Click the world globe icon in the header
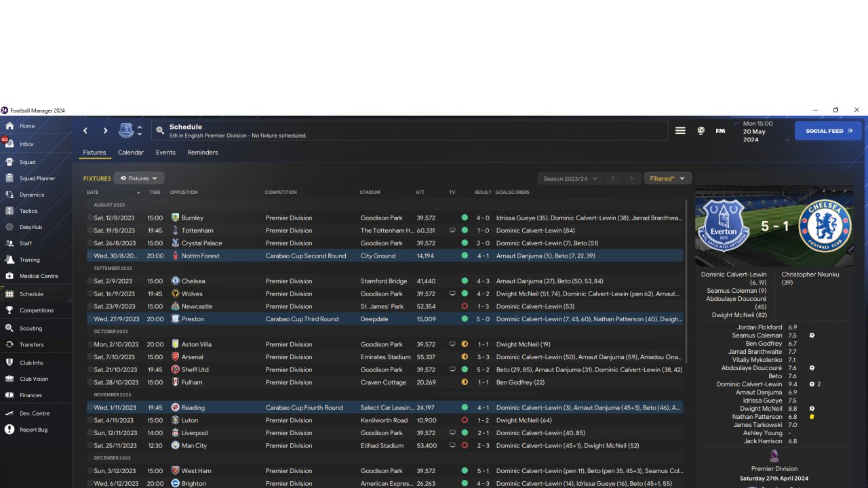Screen dimensions: 868x488 point(701,131)
